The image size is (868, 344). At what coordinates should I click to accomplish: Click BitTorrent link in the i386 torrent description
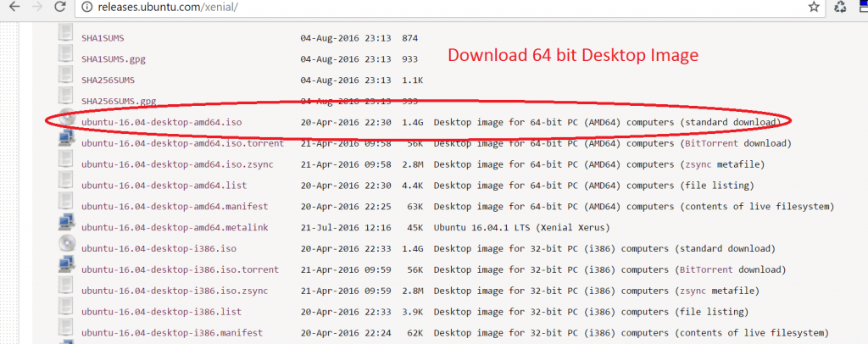[706, 270]
